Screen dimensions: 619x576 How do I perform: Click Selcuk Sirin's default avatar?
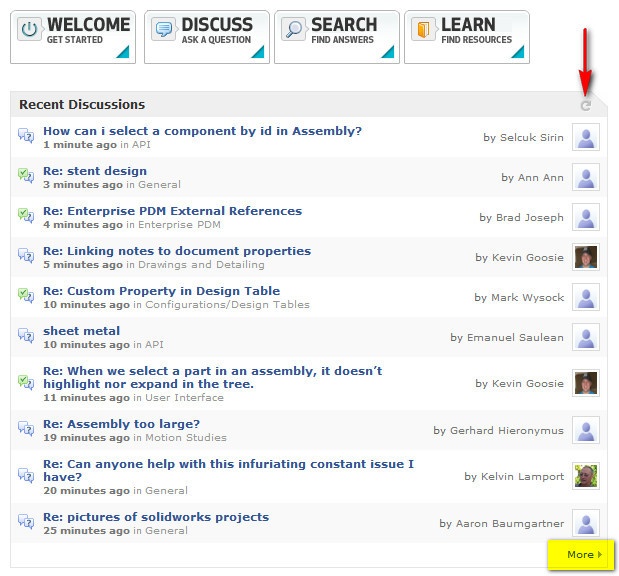[x=586, y=137]
